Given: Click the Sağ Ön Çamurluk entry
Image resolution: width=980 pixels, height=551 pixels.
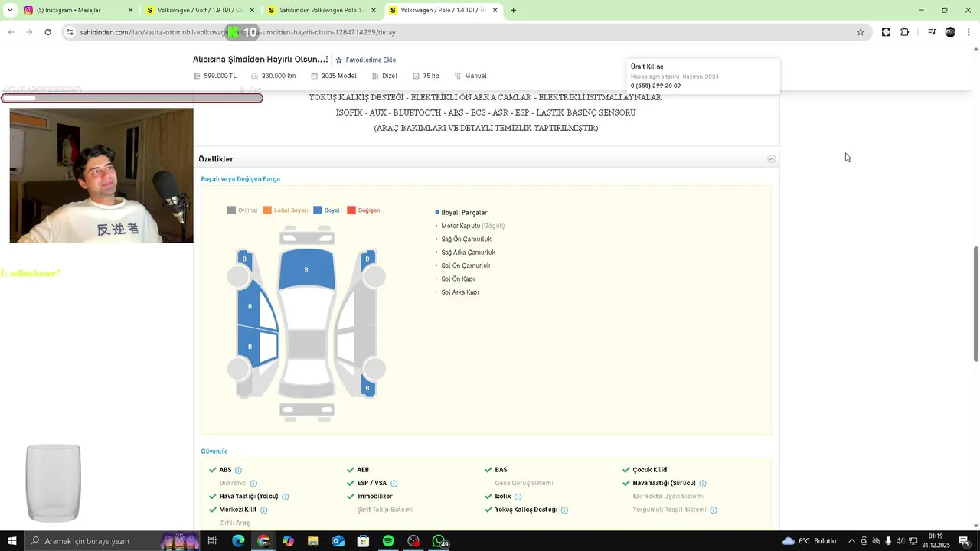Looking at the screenshot, I should pyautogui.click(x=466, y=240).
